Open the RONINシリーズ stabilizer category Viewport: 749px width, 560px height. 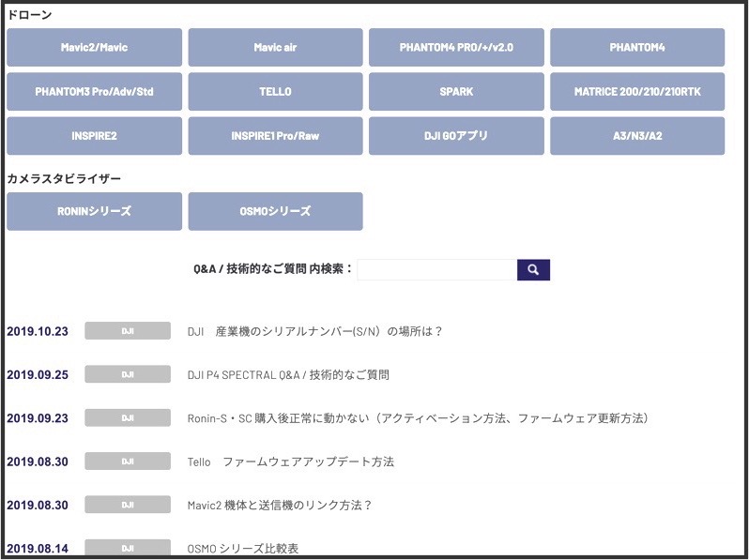[94, 211]
